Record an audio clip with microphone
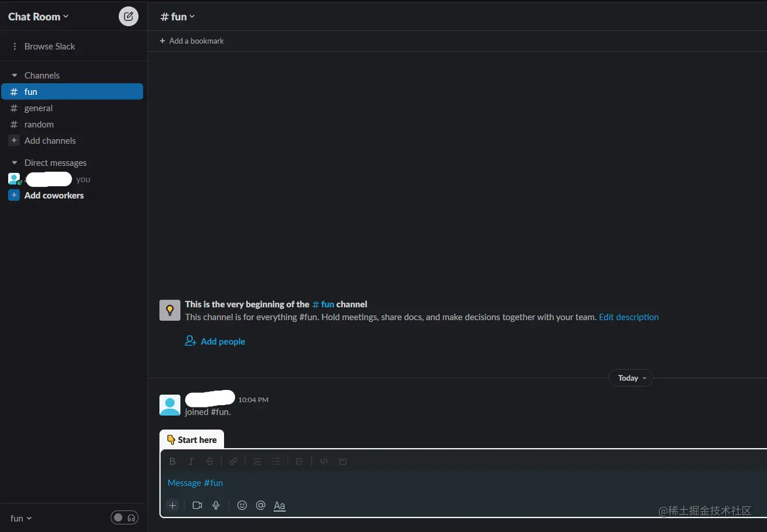 (x=216, y=506)
